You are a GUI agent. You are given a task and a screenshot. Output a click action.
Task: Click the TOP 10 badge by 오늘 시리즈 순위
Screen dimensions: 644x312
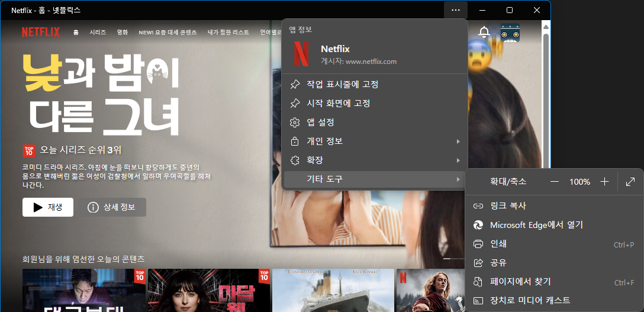(29, 151)
